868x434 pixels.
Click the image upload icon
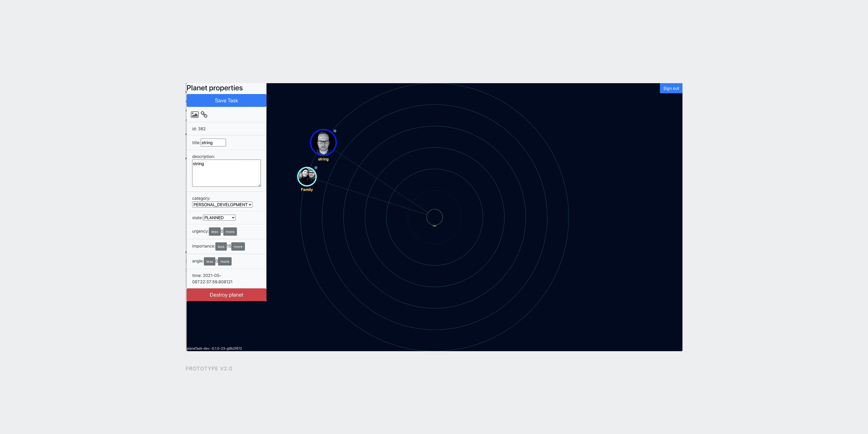(x=195, y=115)
